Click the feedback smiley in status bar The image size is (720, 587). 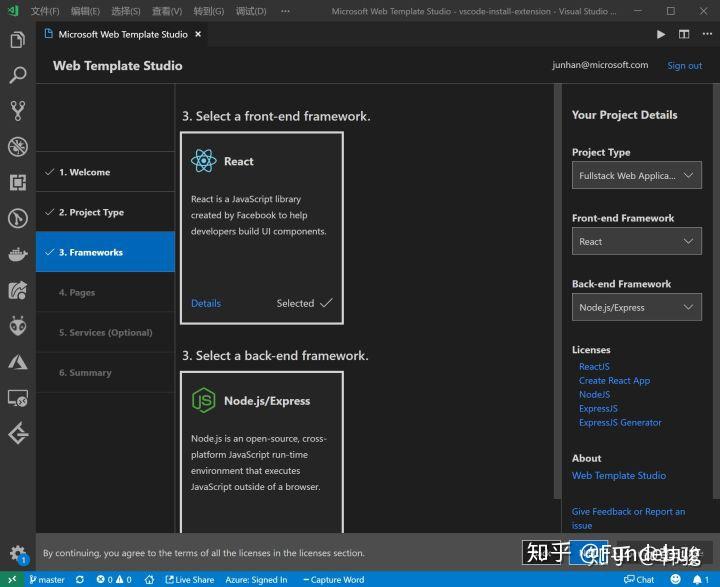pos(675,579)
